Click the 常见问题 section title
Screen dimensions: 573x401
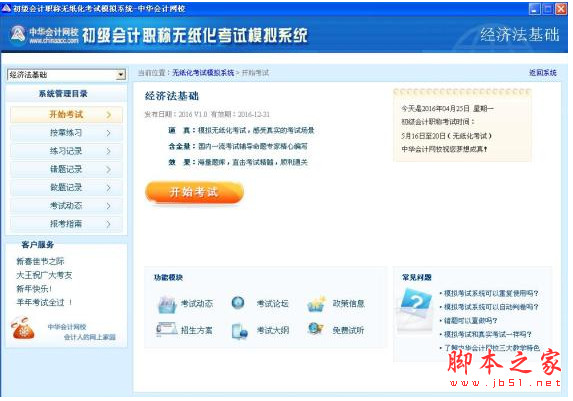417,277
